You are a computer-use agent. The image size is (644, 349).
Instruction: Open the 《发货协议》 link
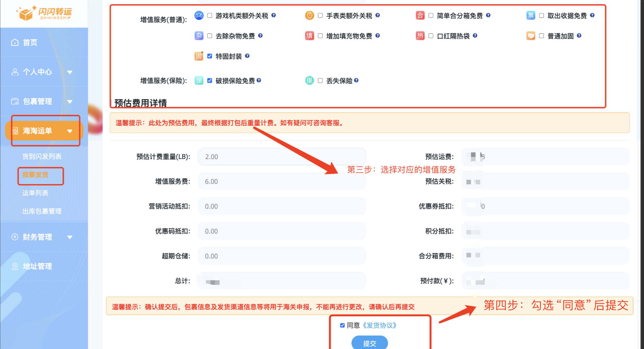tap(379, 325)
